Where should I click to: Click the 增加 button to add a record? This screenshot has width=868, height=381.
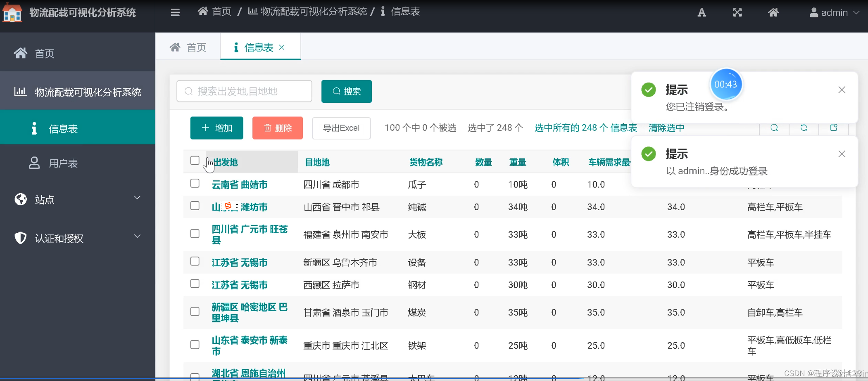pyautogui.click(x=216, y=128)
